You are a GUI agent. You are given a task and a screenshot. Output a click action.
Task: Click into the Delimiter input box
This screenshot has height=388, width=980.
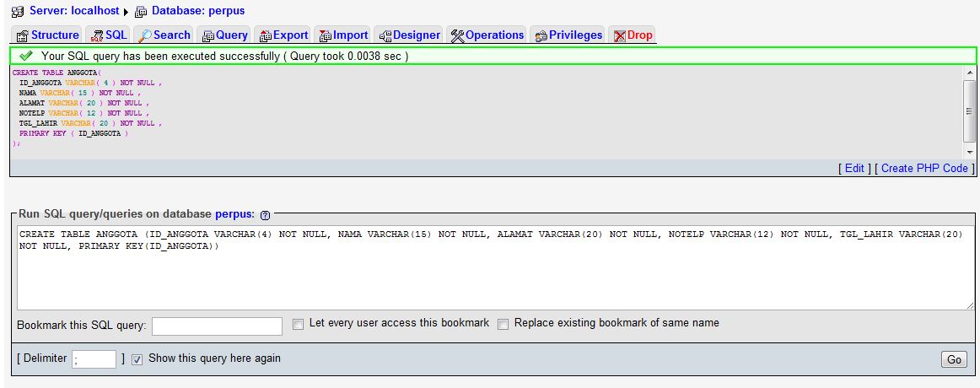[x=94, y=359]
